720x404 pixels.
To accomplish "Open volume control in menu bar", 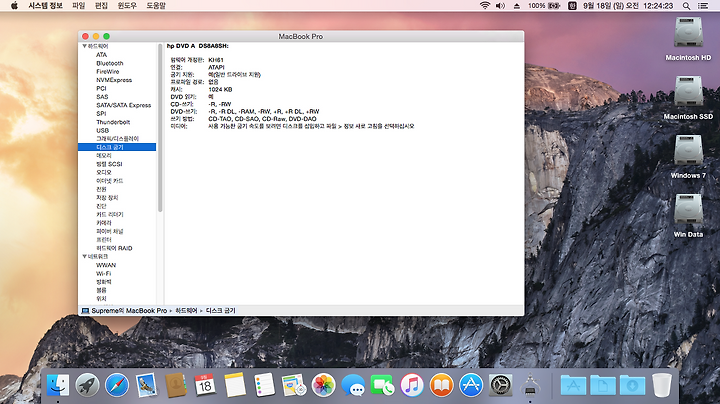I will tap(501, 6).
